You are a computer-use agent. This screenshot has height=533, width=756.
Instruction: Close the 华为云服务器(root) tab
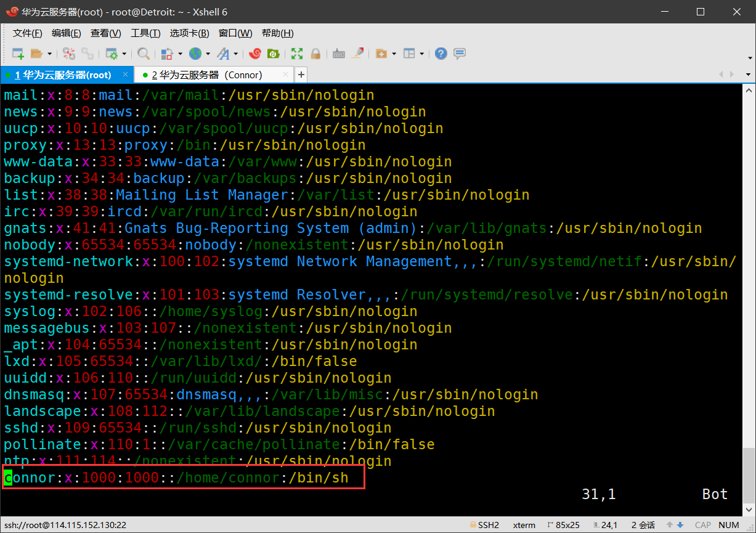click(x=125, y=75)
